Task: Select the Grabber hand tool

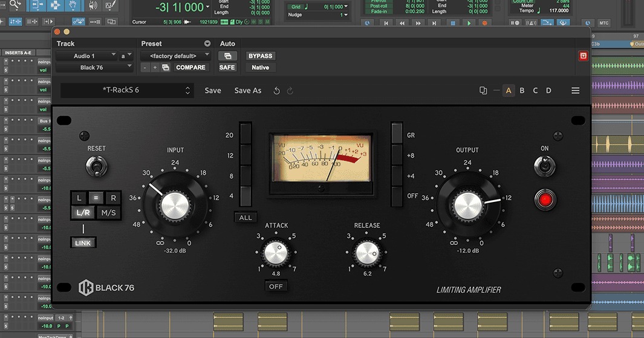Action: [73, 5]
